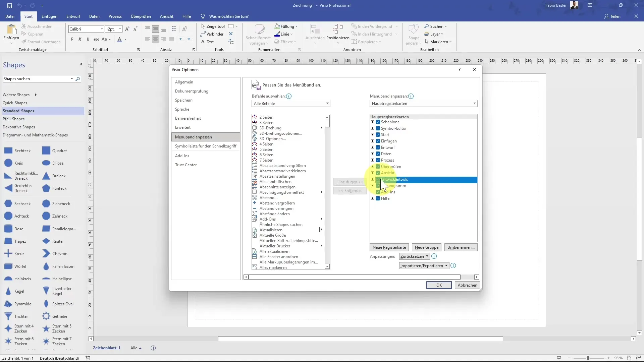Click the bulleted list icon in Absatz
Screen dimensions: 644x362
pos(174,29)
